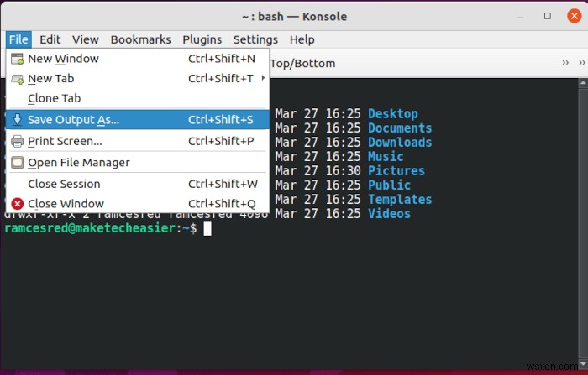588x375 pixels.
Task: Select Save Output As menu entry
Action: (x=138, y=119)
